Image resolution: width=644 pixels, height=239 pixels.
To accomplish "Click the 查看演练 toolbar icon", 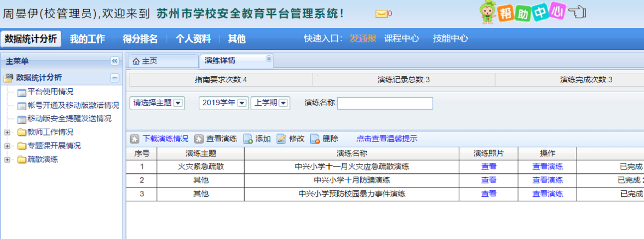I will 199,139.
